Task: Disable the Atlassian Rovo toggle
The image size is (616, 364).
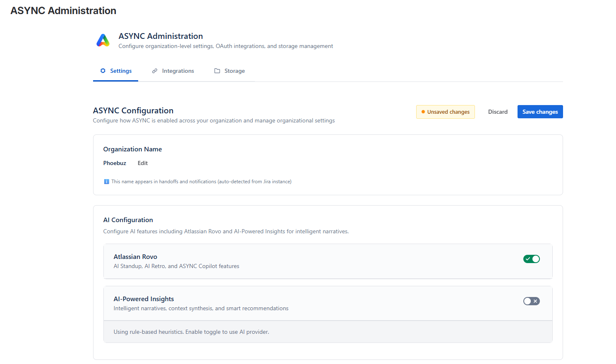Action: coord(532,259)
